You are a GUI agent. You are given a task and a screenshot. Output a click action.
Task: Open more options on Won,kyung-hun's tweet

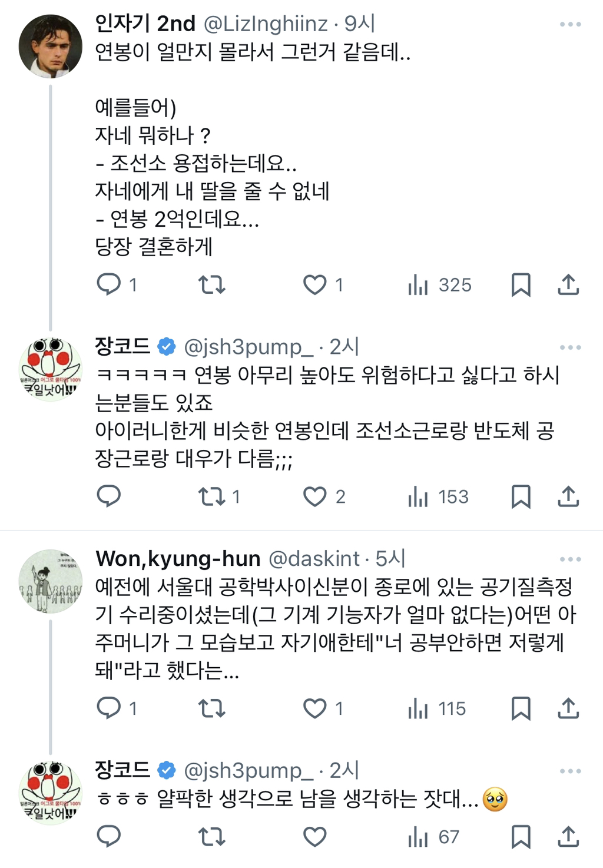tap(568, 559)
